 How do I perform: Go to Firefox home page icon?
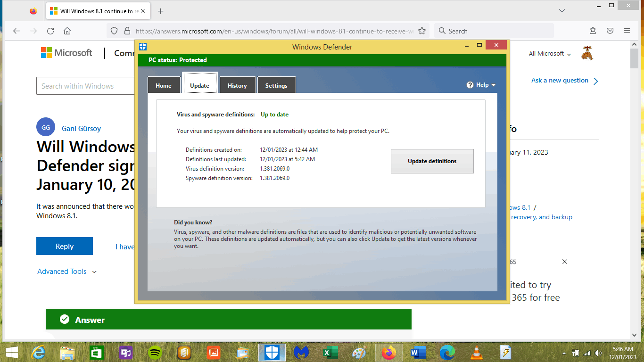[x=67, y=31]
